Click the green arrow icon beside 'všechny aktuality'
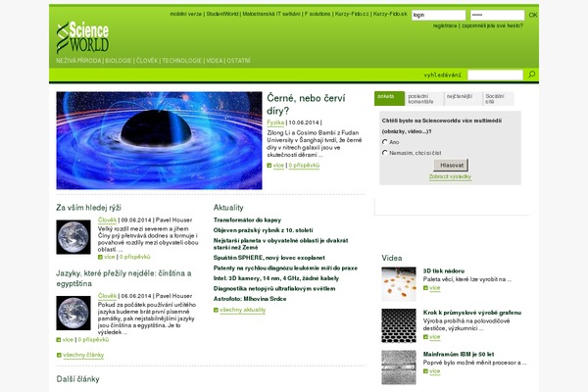The image size is (588, 392). pos(216,310)
